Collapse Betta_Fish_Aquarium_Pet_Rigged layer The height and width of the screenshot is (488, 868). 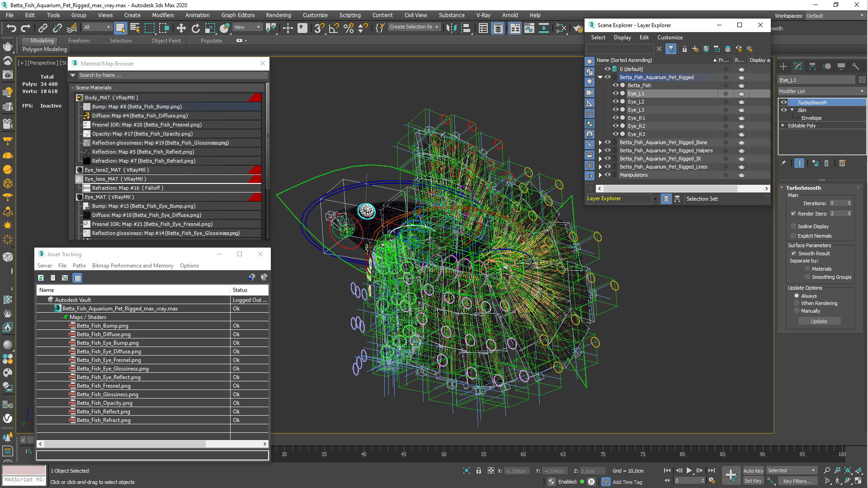[600, 77]
